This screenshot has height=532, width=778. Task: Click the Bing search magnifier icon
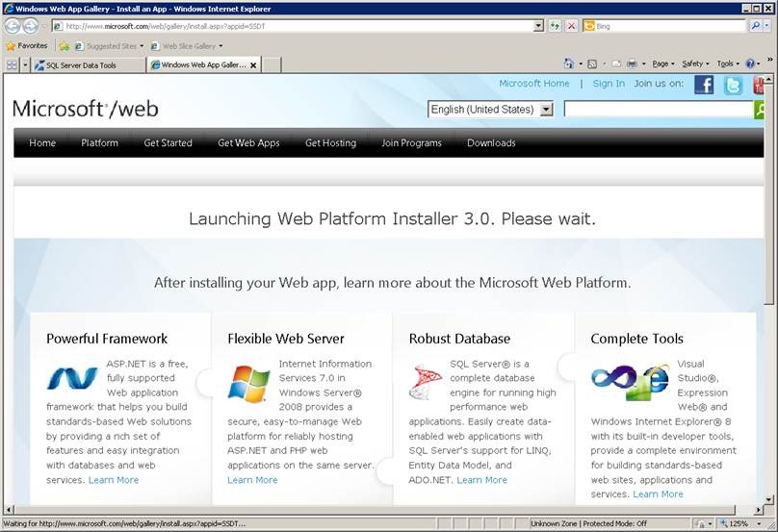[x=755, y=25]
